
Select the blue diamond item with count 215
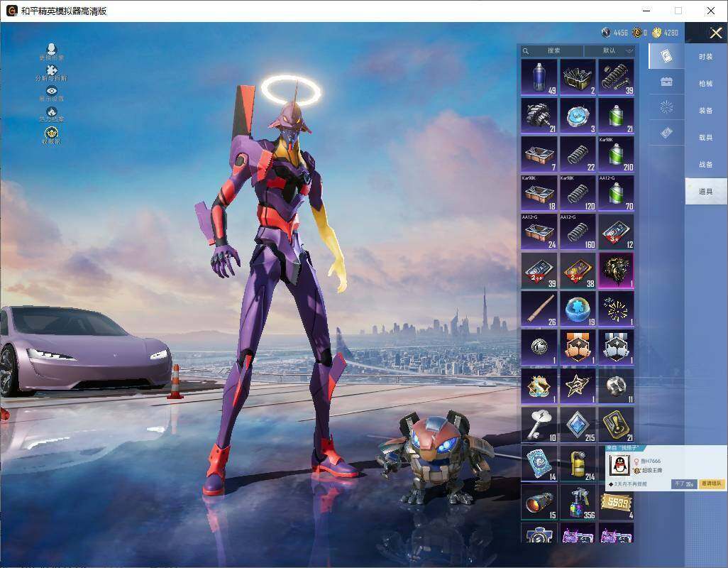[578, 425]
